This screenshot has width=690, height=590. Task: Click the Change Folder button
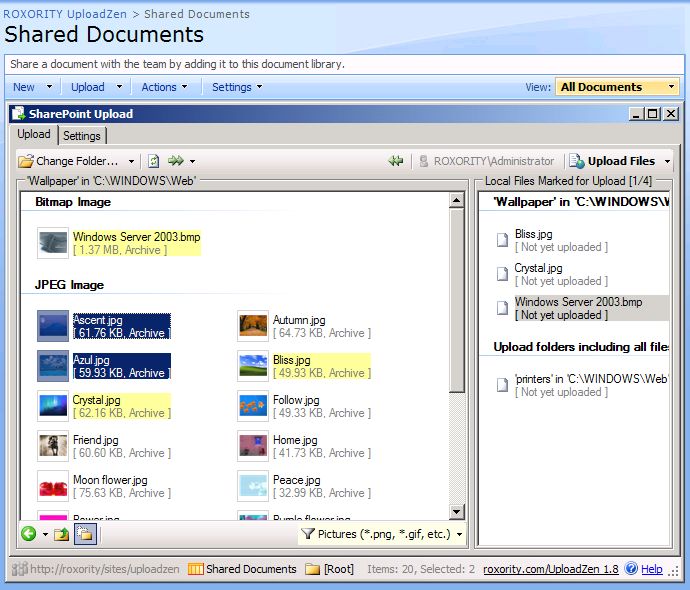click(x=69, y=161)
